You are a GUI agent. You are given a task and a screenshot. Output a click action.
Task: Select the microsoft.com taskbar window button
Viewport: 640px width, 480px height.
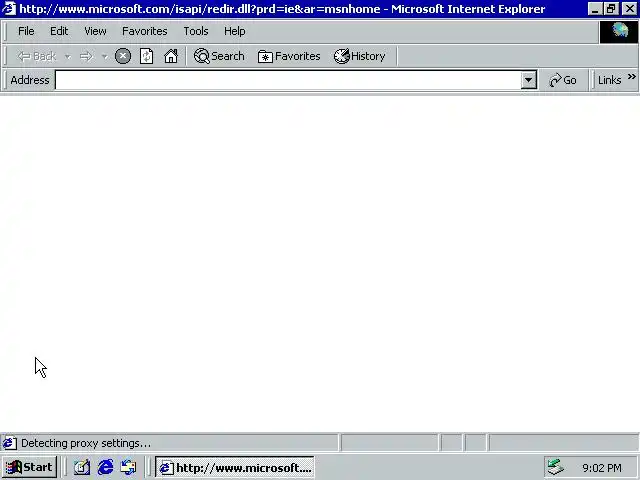point(235,467)
